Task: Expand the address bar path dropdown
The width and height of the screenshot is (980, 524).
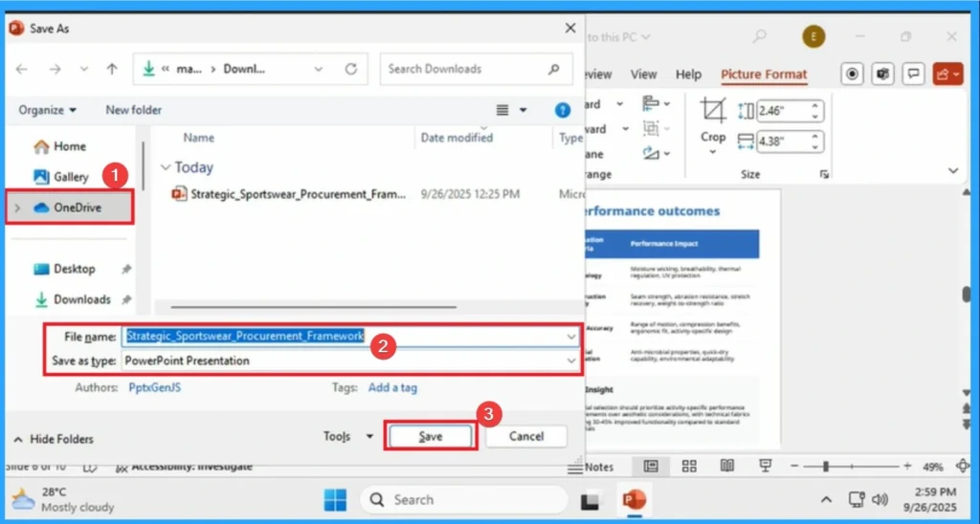Action: pos(319,69)
